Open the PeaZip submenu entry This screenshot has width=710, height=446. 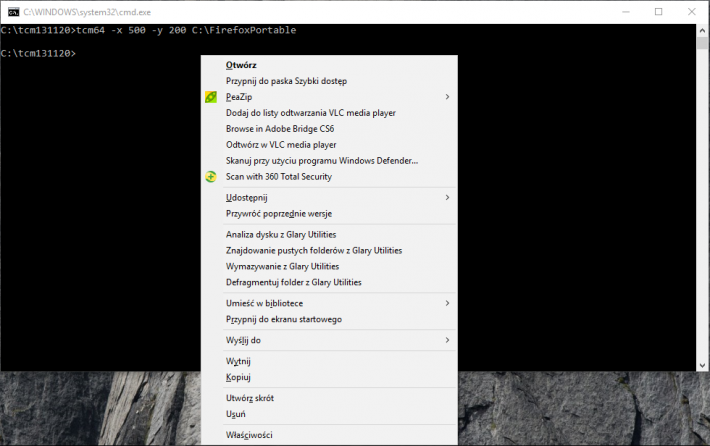coord(329,97)
